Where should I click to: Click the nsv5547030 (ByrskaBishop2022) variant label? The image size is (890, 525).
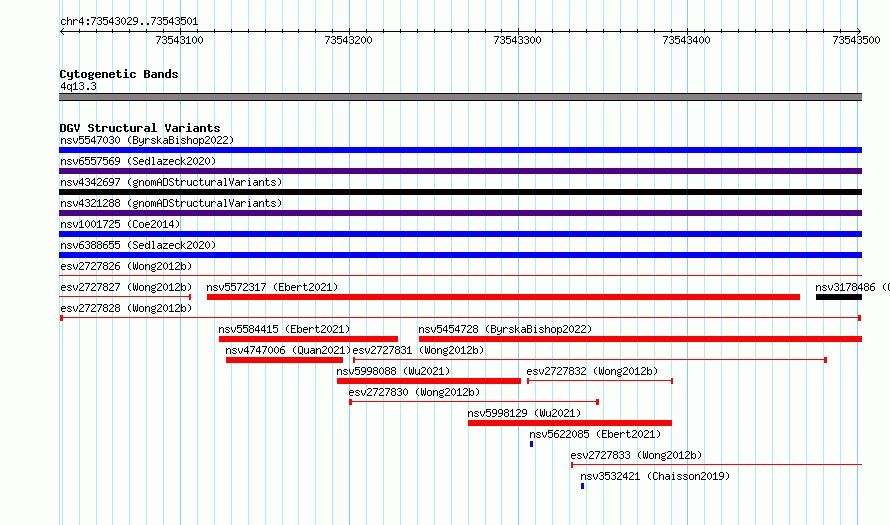(147, 140)
